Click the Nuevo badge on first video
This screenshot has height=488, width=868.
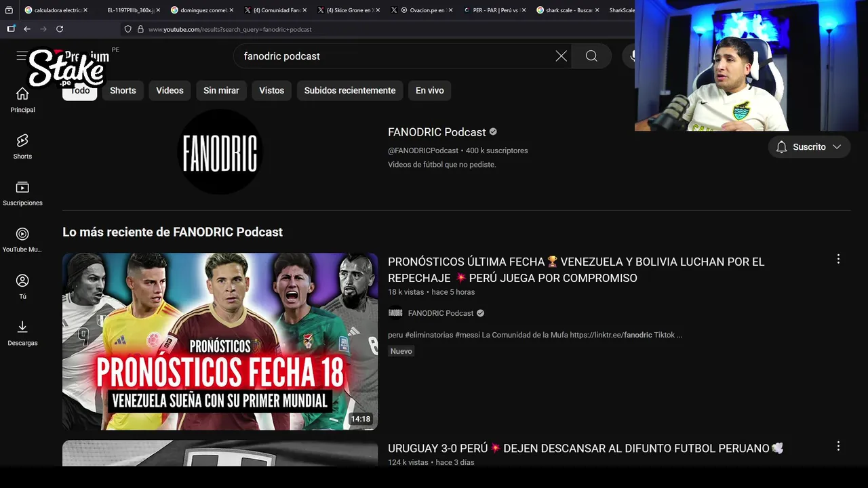401,351
